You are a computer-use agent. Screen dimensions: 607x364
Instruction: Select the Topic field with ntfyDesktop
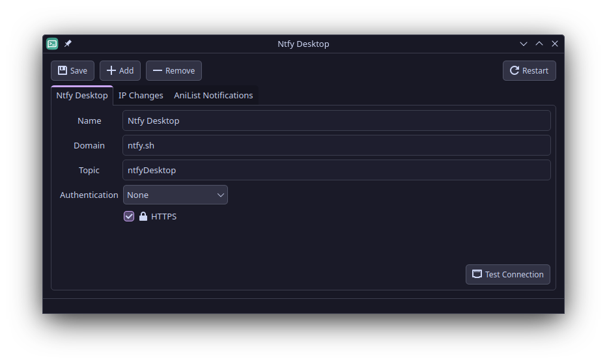(x=337, y=170)
